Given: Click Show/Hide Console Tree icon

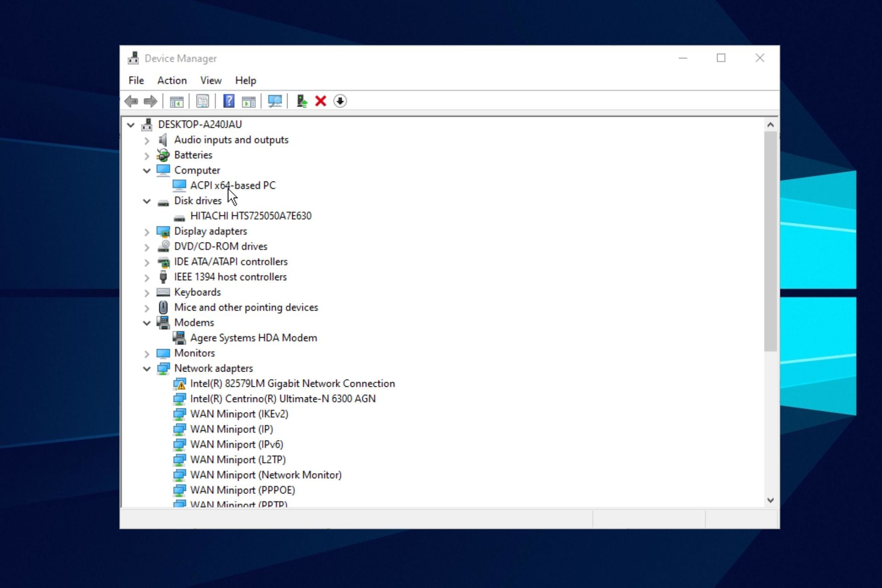Looking at the screenshot, I should (x=176, y=101).
